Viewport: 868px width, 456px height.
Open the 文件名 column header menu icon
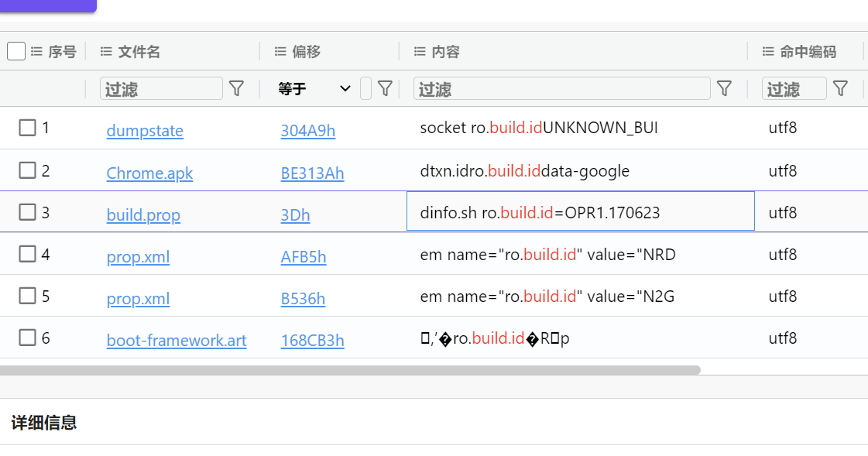(x=105, y=52)
